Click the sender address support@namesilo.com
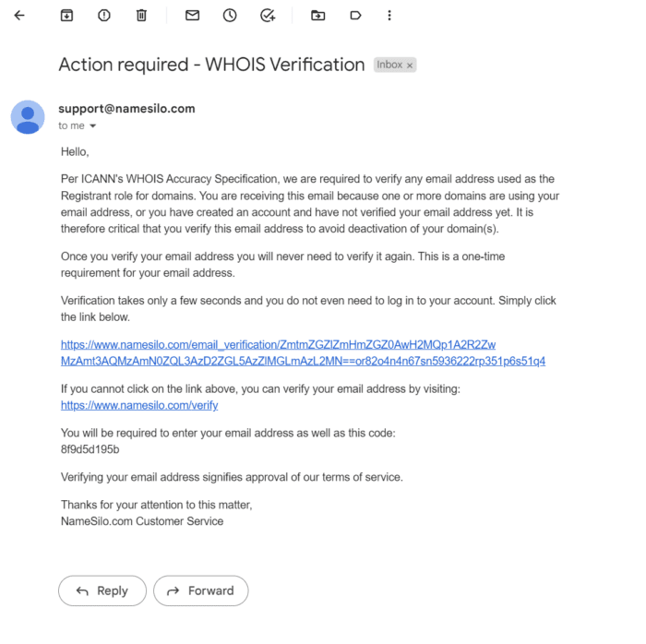 126,108
